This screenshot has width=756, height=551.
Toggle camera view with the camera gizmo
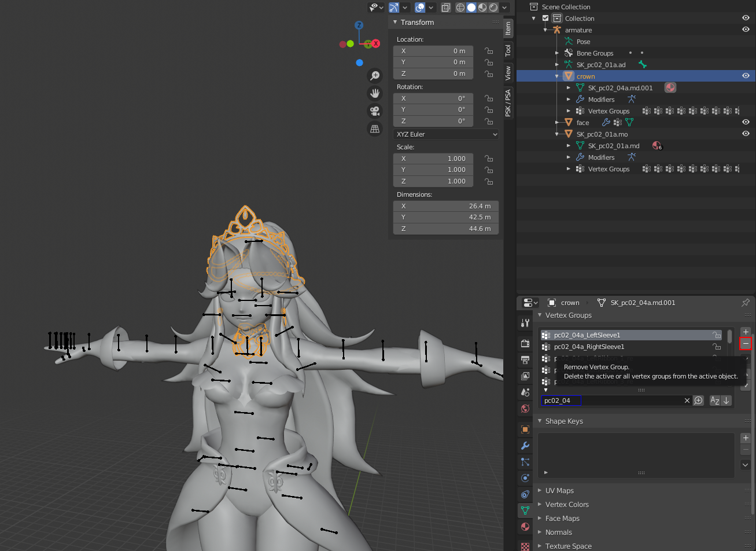click(x=375, y=111)
